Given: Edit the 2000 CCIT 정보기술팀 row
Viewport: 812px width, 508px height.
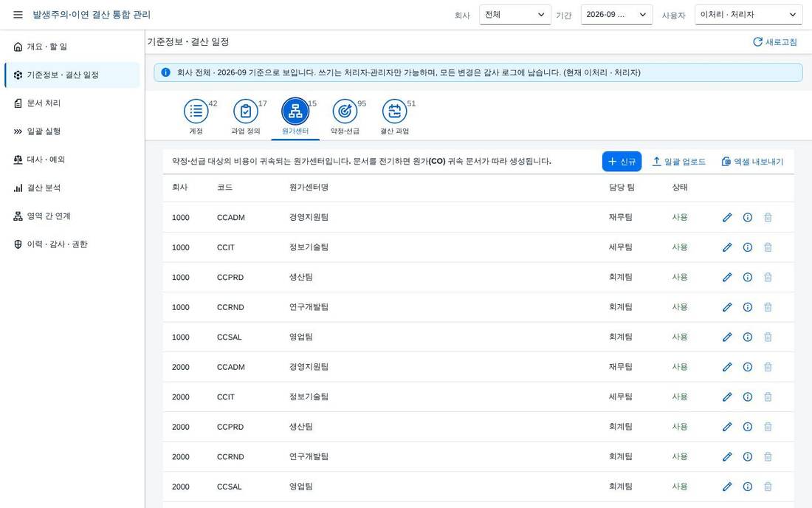Looking at the screenshot, I should (x=727, y=397).
